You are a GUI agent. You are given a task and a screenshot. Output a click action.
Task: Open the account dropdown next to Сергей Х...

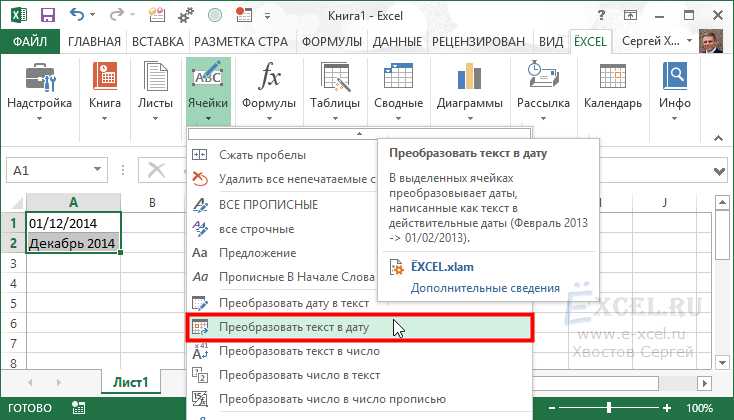(689, 41)
